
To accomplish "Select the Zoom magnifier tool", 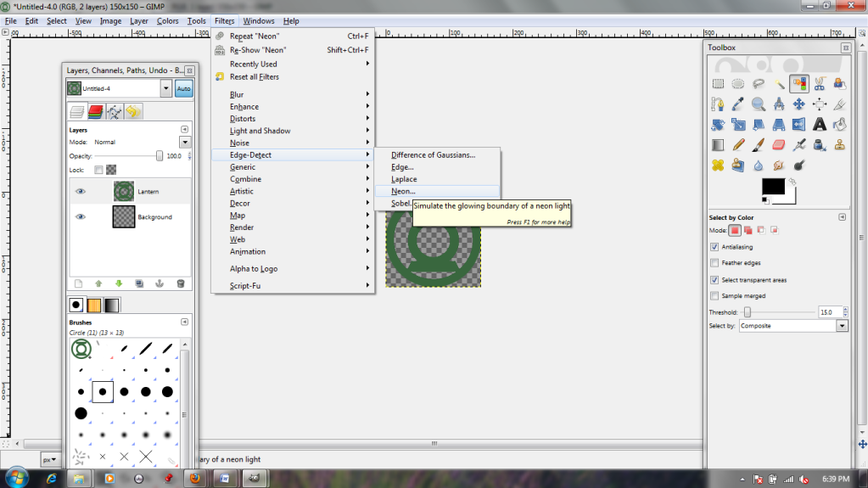I will point(759,104).
